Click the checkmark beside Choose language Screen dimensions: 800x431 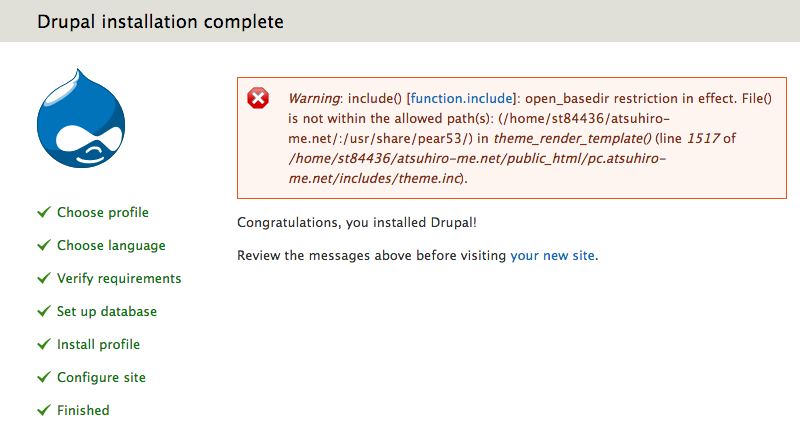coord(43,245)
